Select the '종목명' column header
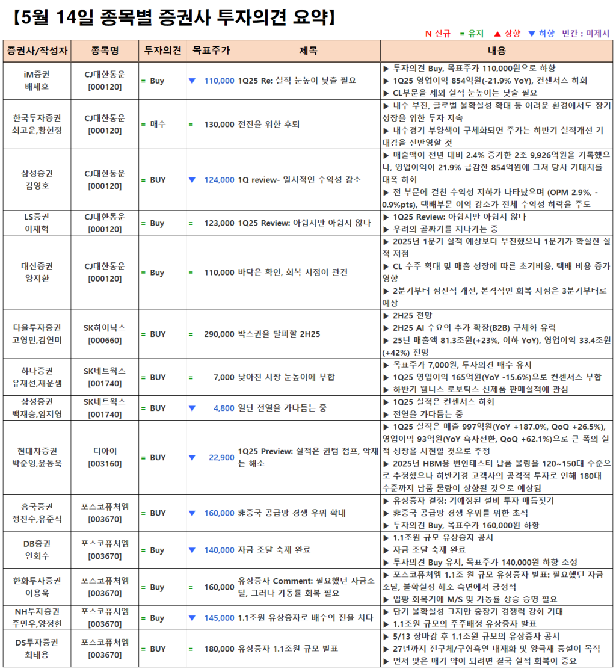 pyautogui.click(x=105, y=51)
